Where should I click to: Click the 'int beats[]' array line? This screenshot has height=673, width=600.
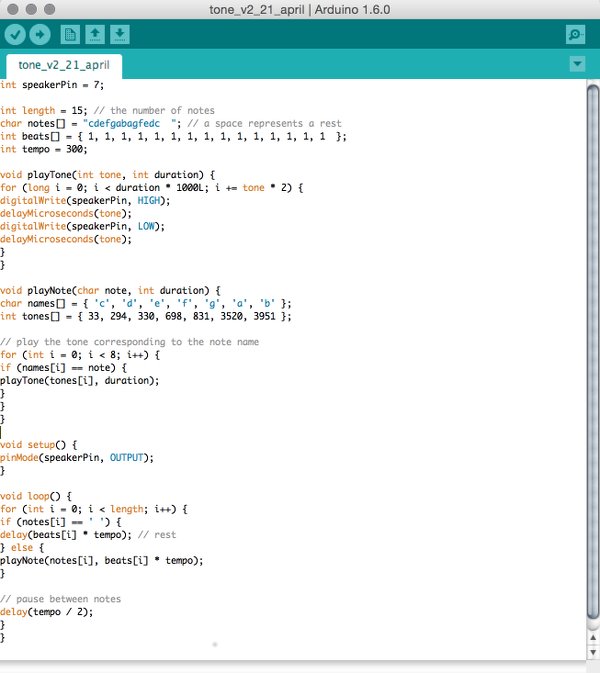coord(173,136)
